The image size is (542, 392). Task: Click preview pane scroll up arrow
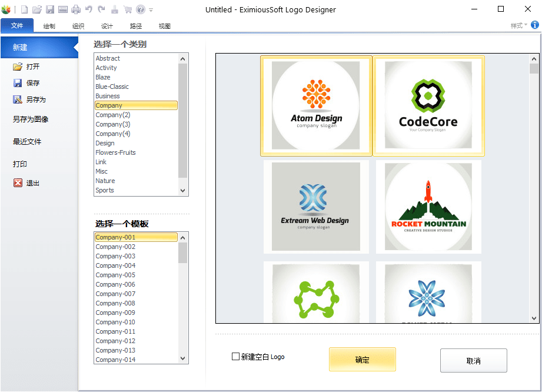[x=534, y=59]
